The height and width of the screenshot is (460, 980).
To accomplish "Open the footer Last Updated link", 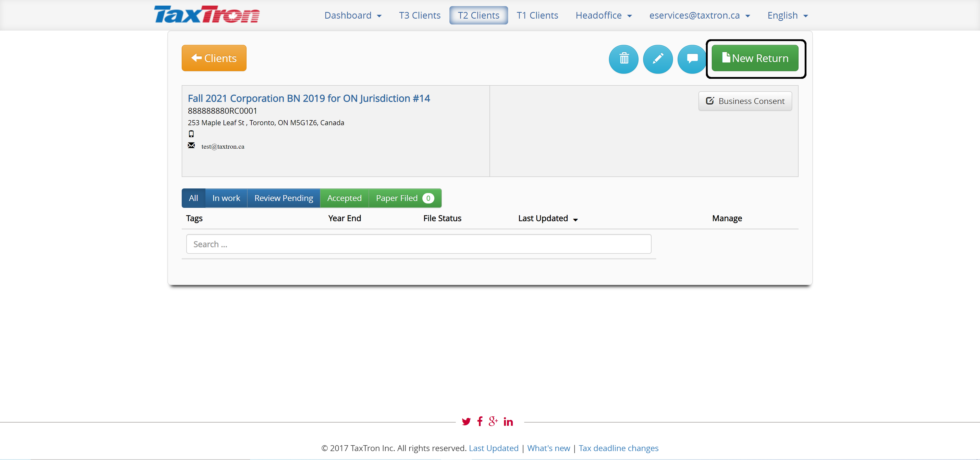I will tap(493, 448).
